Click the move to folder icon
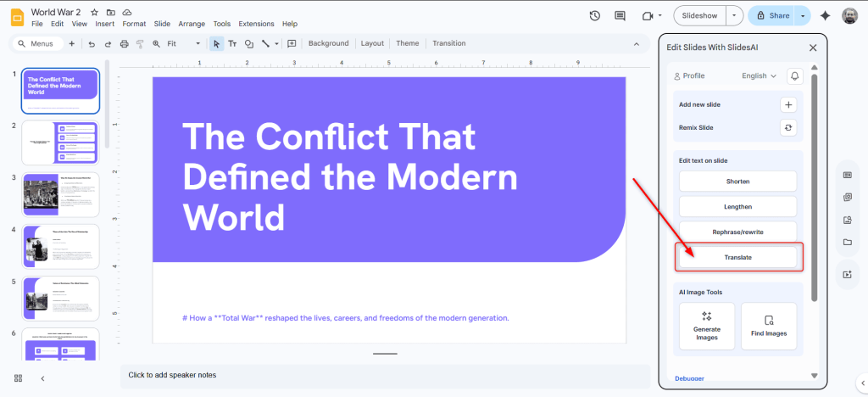 (x=111, y=12)
